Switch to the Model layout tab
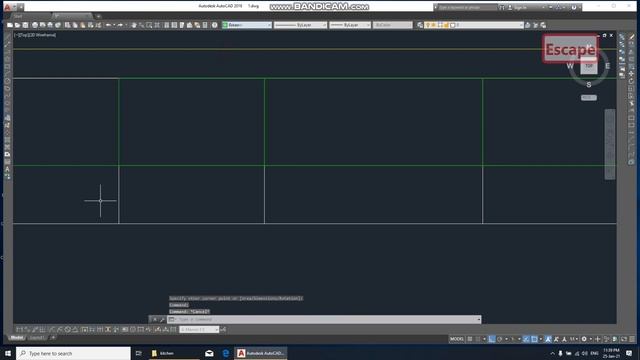This screenshot has width=640, height=360. 16,338
